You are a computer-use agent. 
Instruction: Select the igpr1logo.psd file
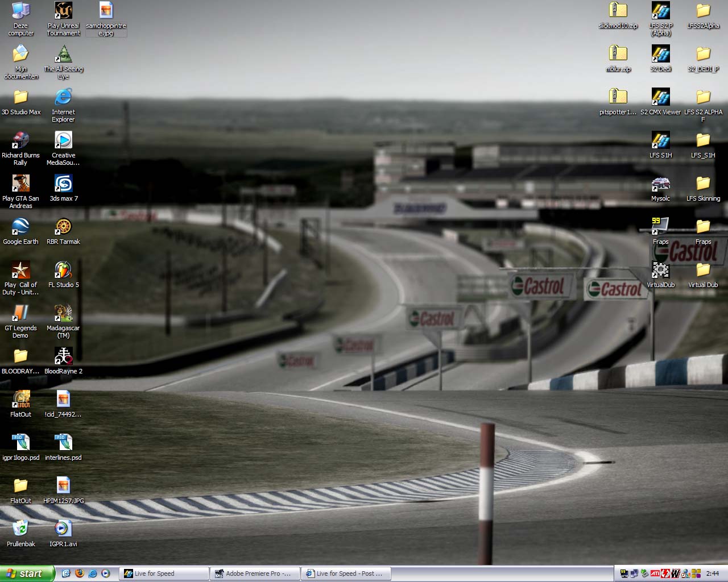[x=20, y=447]
